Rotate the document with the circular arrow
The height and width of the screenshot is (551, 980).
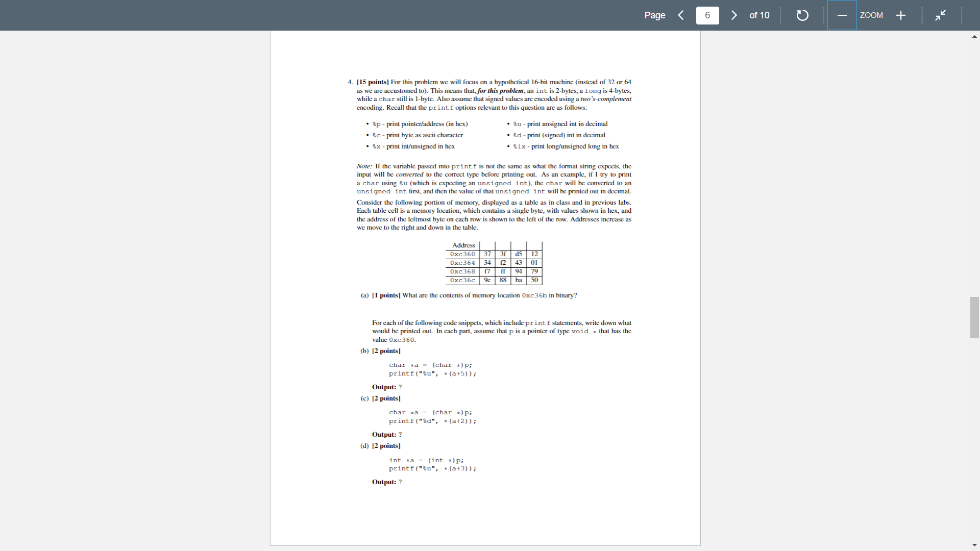click(x=802, y=15)
